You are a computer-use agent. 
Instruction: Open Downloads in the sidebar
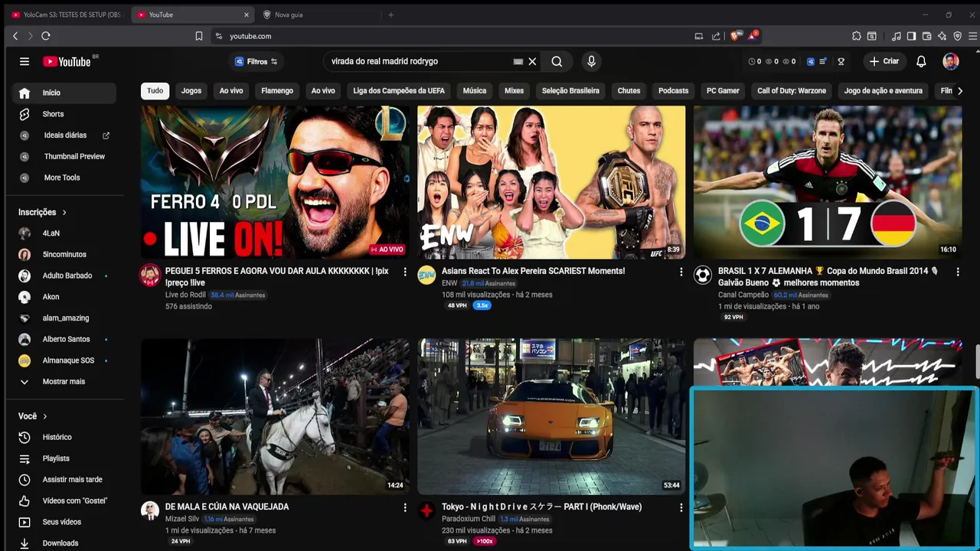pos(64,543)
